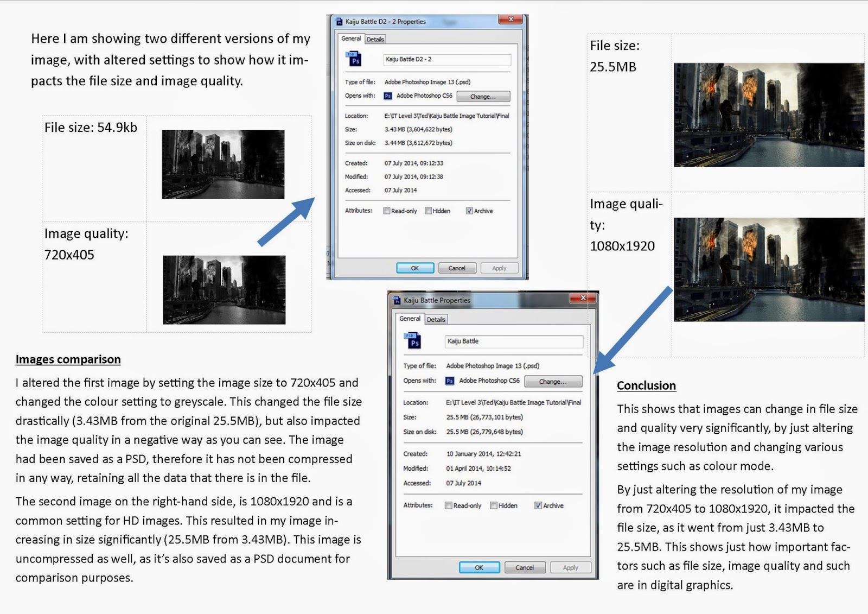Click Apply in the top Properties dialog
Image resolution: width=868 pixels, height=614 pixels.
[499, 268]
